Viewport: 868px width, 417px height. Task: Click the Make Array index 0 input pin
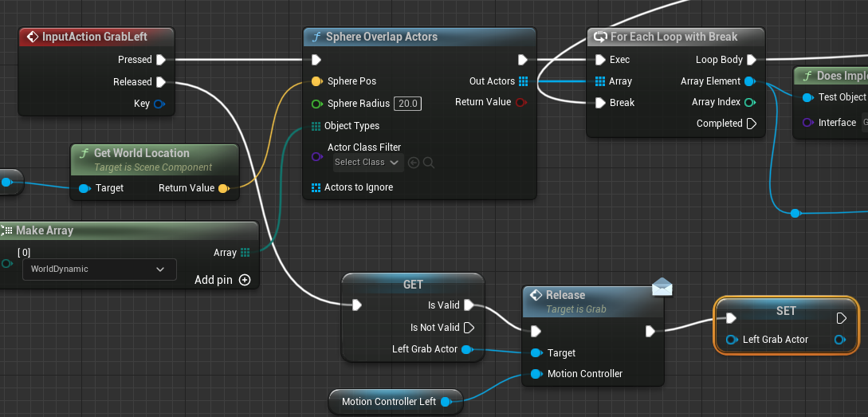[6, 264]
